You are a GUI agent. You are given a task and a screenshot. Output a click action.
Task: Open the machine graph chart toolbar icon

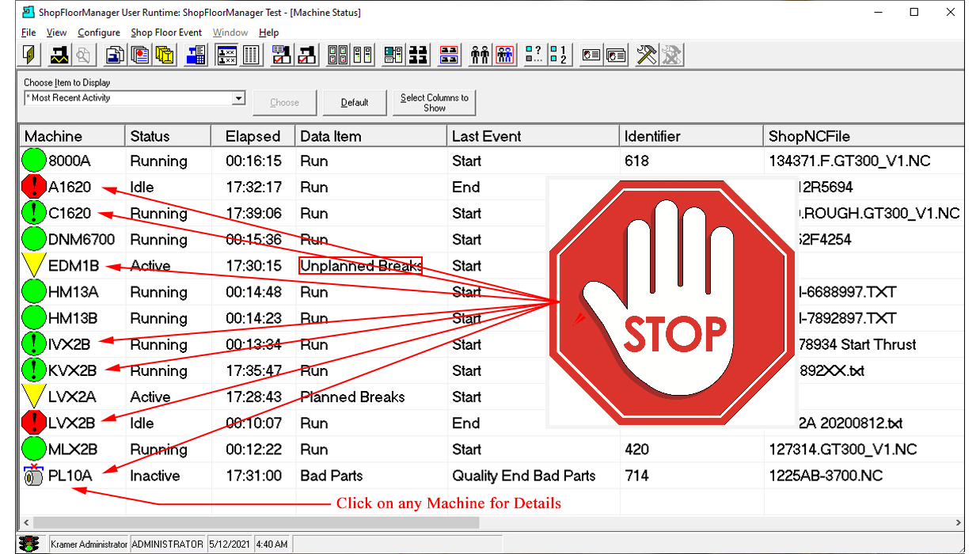pyautogui.click(x=58, y=55)
